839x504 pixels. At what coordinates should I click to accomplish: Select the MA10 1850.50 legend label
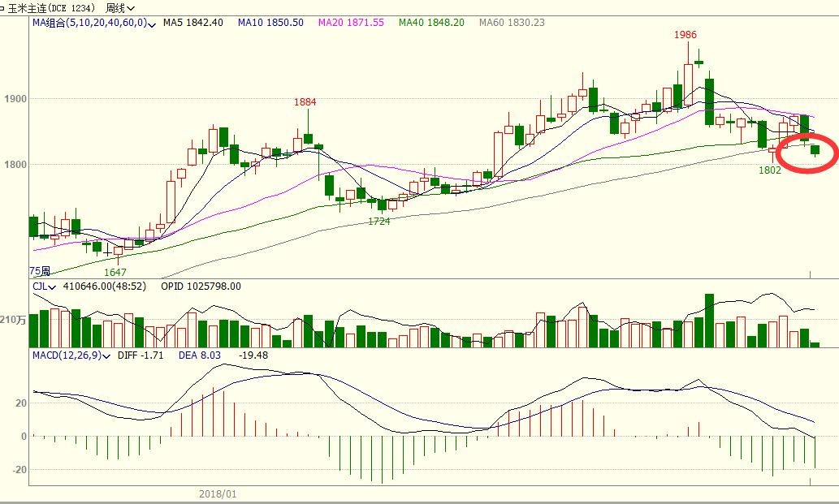pyautogui.click(x=270, y=23)
